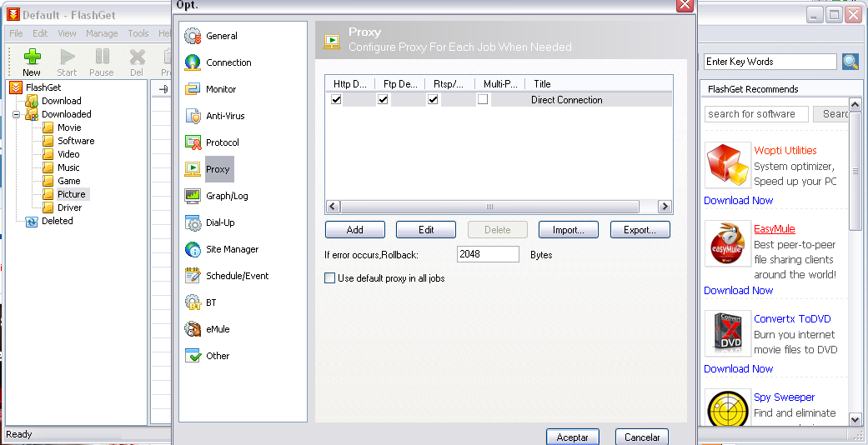The width and height of the screenshot is (868, 445).
Task: Select Movie folder in tree
Action: (x=69, y=127)
